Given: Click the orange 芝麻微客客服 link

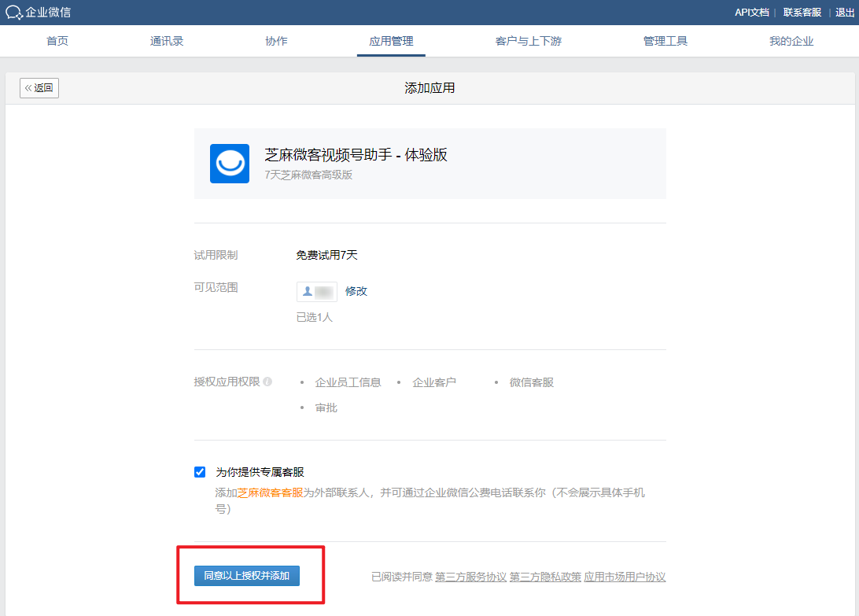Looking at the screenshot, I should click(x=270, y=492).
